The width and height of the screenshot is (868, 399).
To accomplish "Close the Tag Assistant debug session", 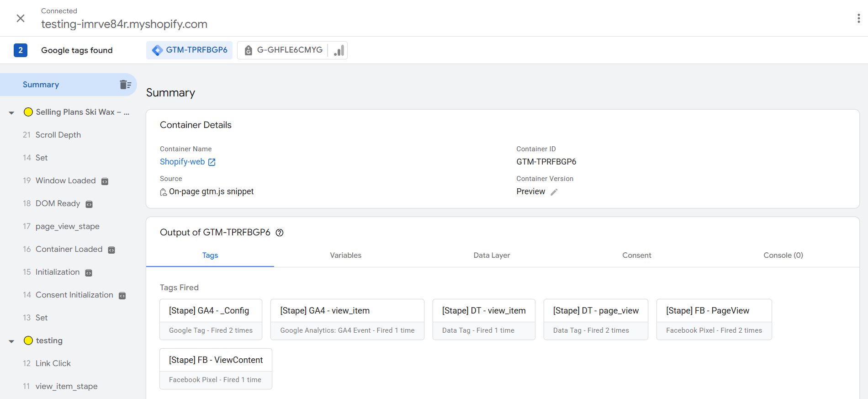I will [21, 18].
